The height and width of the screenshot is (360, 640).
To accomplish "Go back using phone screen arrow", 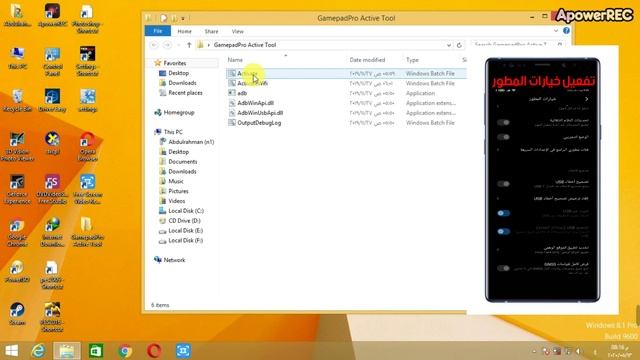I will [x=587, y=99].
